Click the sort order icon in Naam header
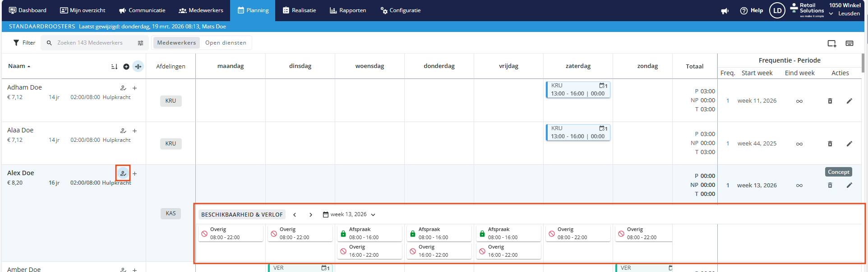This screenshot has height=272, width=868. [x=114, y=67]
